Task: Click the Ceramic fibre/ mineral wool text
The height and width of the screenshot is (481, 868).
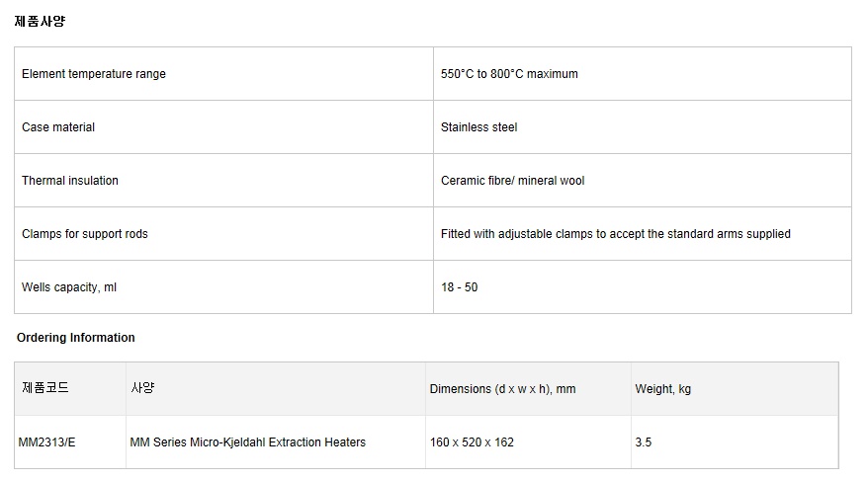Action: [513, 181]
